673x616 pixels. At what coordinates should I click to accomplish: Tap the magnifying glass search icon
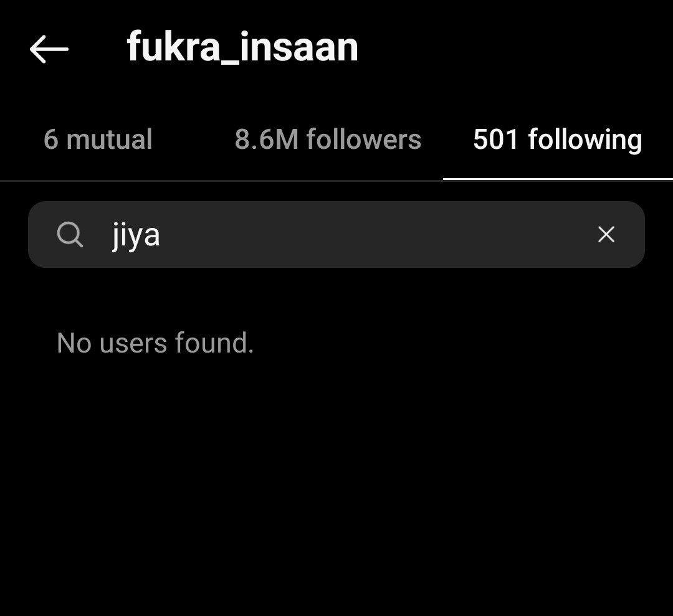click(x=70, y=235)
